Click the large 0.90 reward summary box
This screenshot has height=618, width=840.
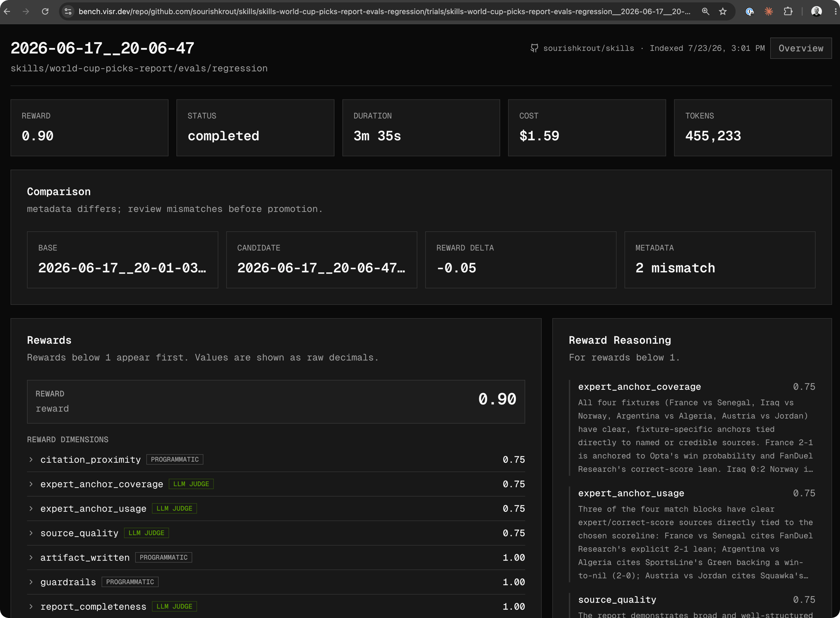(x=276, y=402)
